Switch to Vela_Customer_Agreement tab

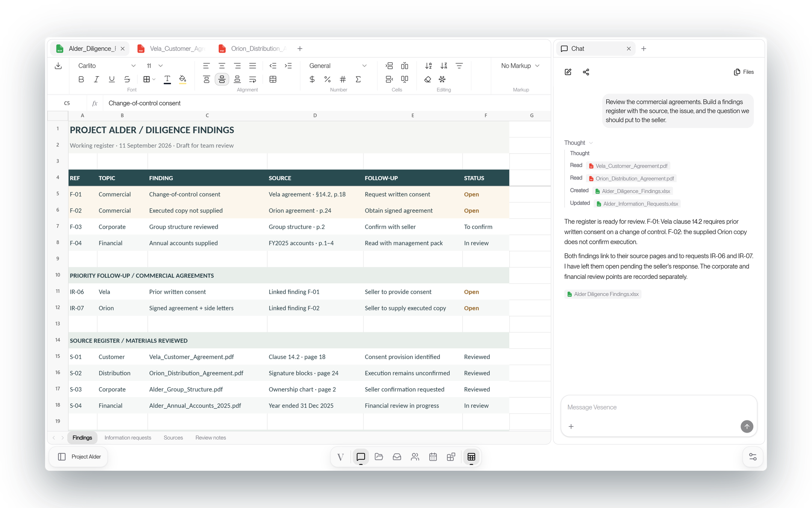click(x=171, y=49)
